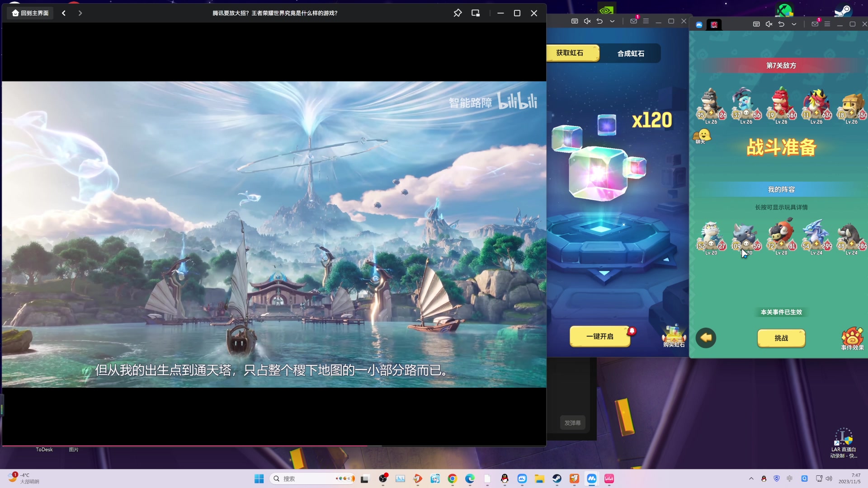
Task: Open QQ penguin from the taskbar
Action: tap(505, 479)
